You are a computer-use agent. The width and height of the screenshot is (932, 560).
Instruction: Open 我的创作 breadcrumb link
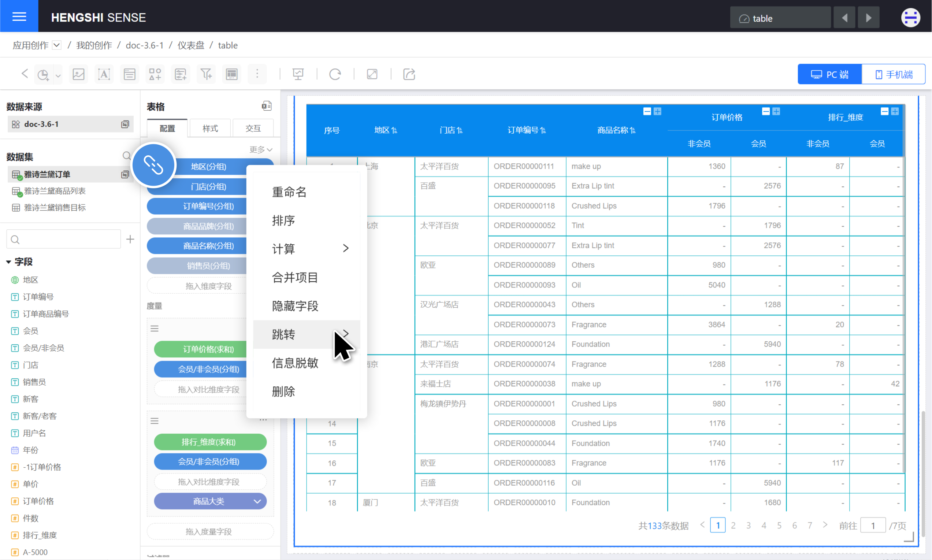[94, 45]
